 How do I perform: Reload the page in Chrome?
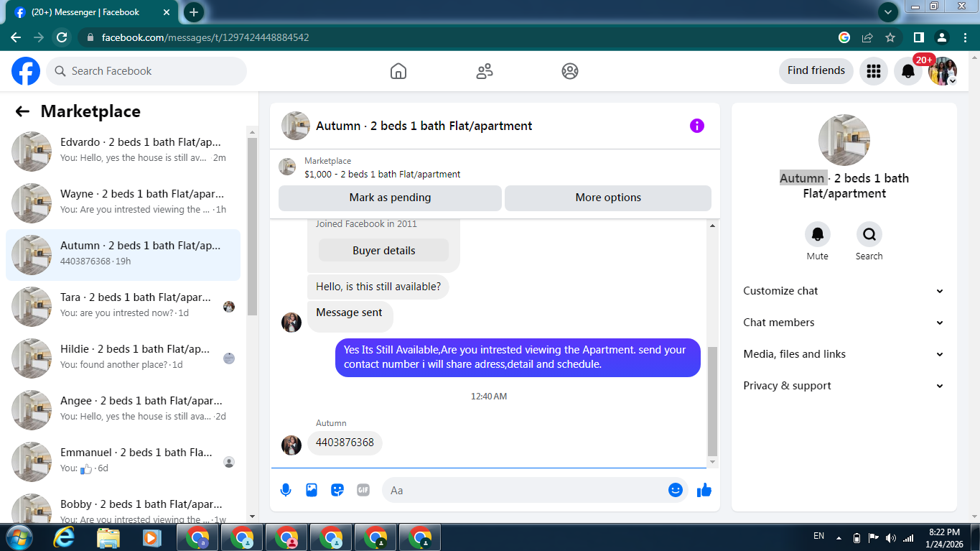62,37
